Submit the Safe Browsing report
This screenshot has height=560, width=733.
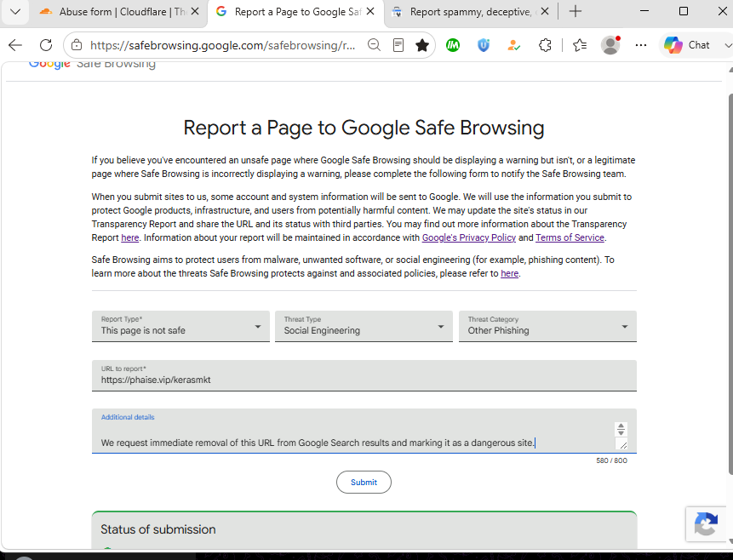click(x=364, y=482)
